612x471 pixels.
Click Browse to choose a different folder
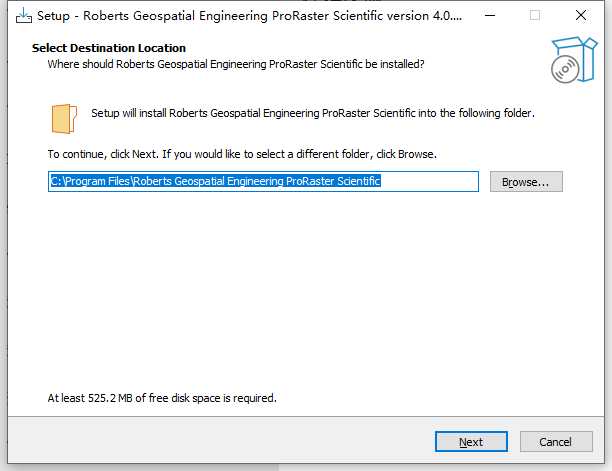click(526, 182)
